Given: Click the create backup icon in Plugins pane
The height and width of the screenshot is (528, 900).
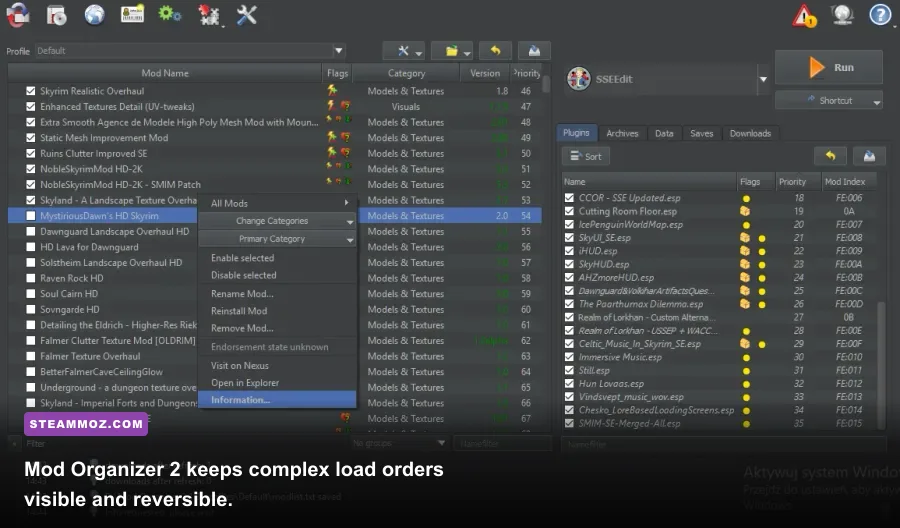Looking at the screenshot, I should 869,156.
